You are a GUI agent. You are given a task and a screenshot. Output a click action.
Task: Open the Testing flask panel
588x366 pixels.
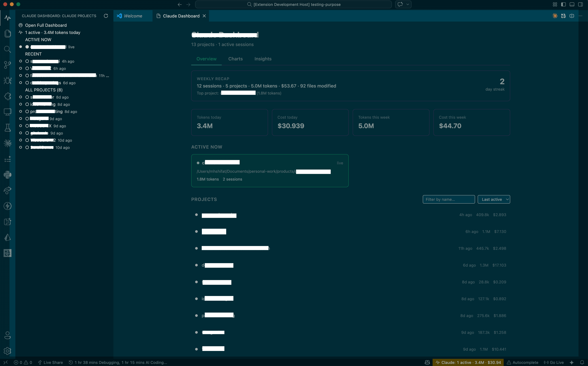(x=8, y=128)
